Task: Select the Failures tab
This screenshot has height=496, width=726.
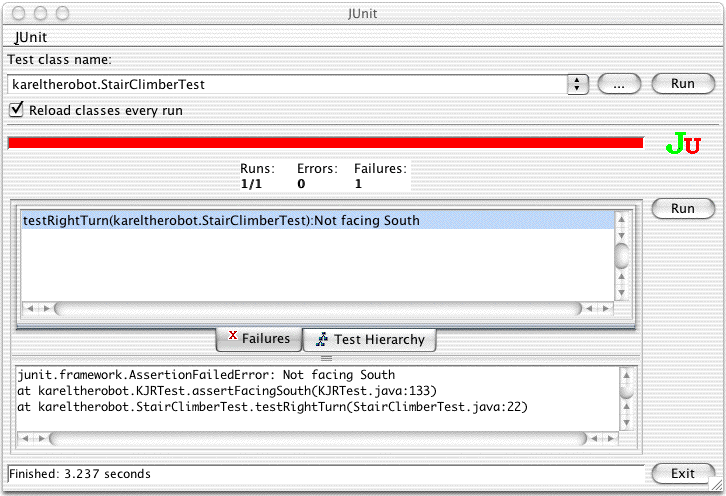Action: coord(258,339)
